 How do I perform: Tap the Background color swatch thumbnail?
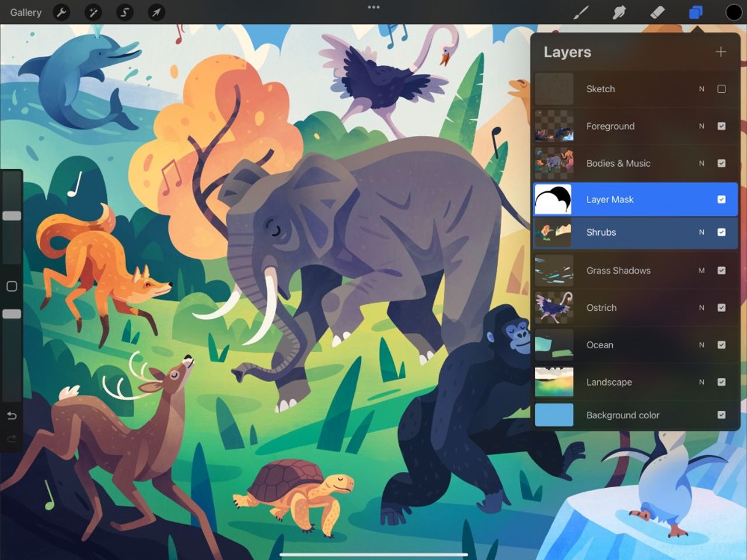click(x=554, y=415)
